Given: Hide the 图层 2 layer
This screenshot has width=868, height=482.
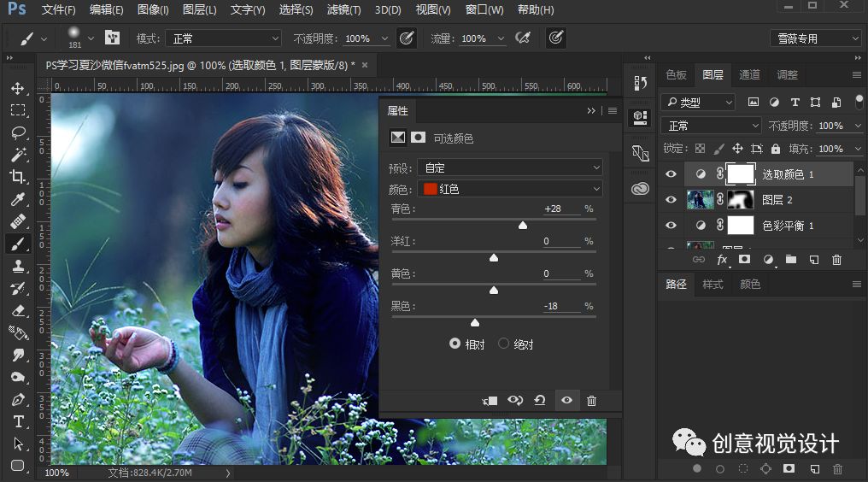Looking at the screenshot, I should pos(671,199).
